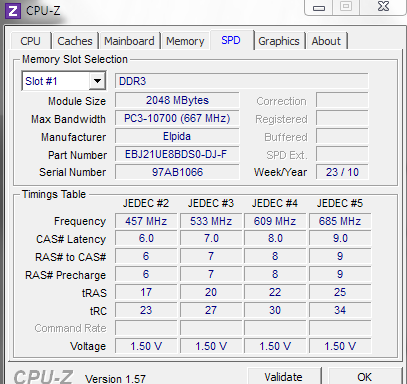
Task: Click the 609 MHz frequency cell
Action: pos(275,221)
